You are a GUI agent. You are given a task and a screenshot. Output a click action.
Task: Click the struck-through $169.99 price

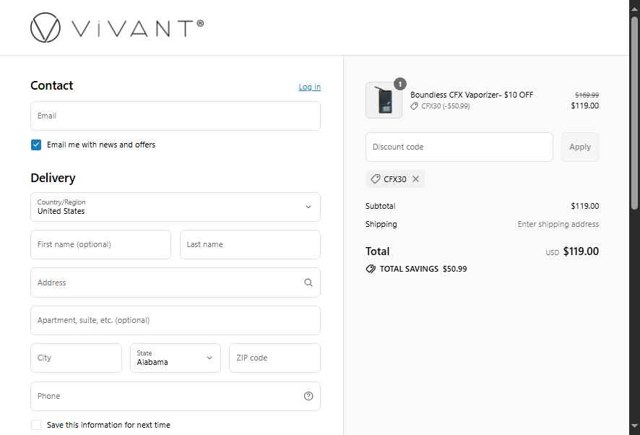coord(587,95)
